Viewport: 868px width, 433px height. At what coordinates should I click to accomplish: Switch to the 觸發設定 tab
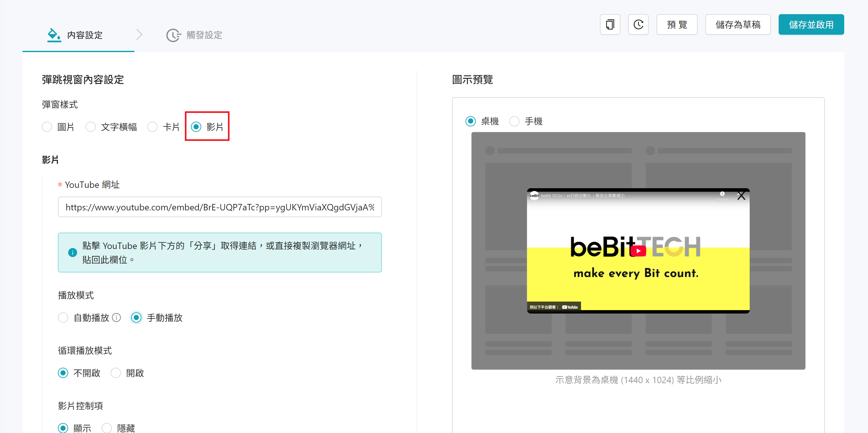(x=203, y=35)
